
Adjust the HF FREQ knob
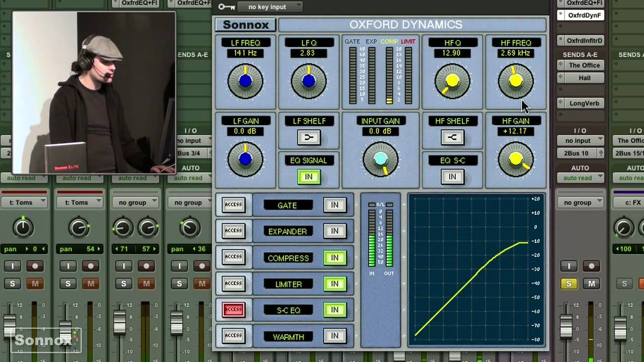(516, 81)
